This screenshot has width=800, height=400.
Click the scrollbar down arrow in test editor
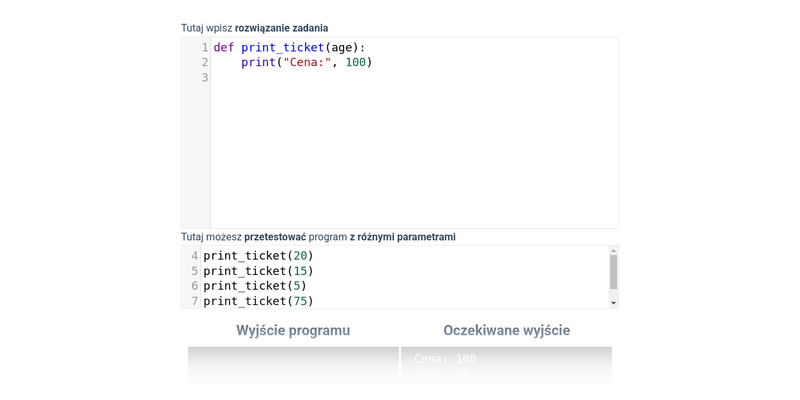613,302
